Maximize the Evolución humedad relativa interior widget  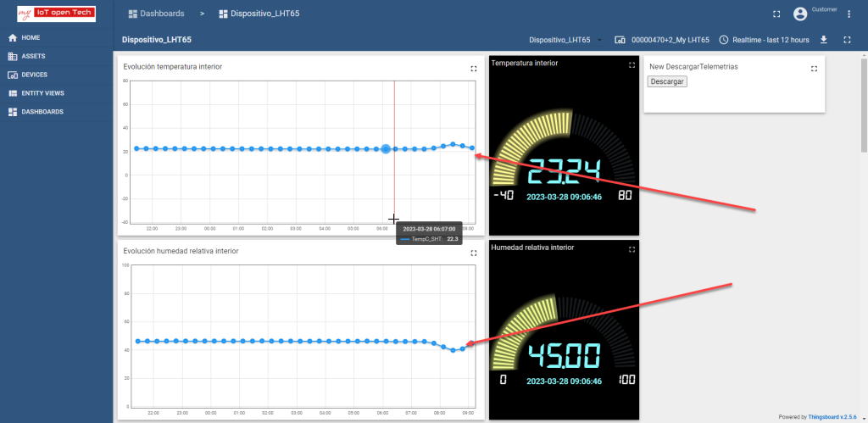[474, 253]
